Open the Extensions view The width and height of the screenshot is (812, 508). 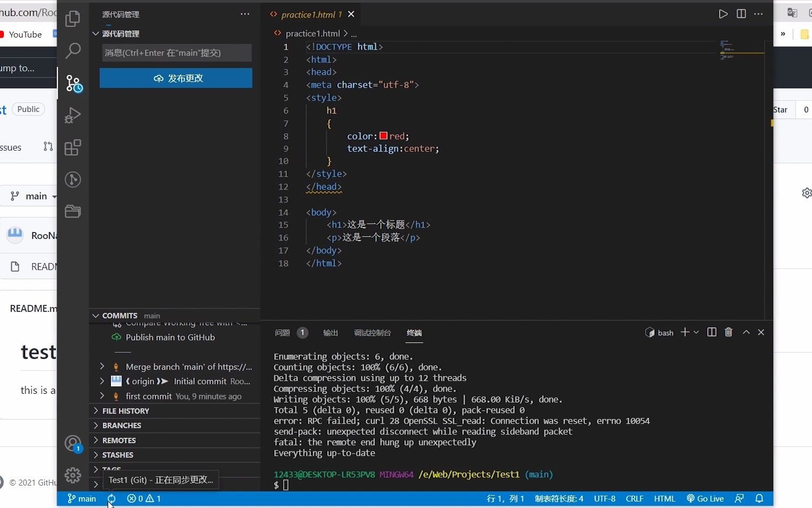coord(73,147)
